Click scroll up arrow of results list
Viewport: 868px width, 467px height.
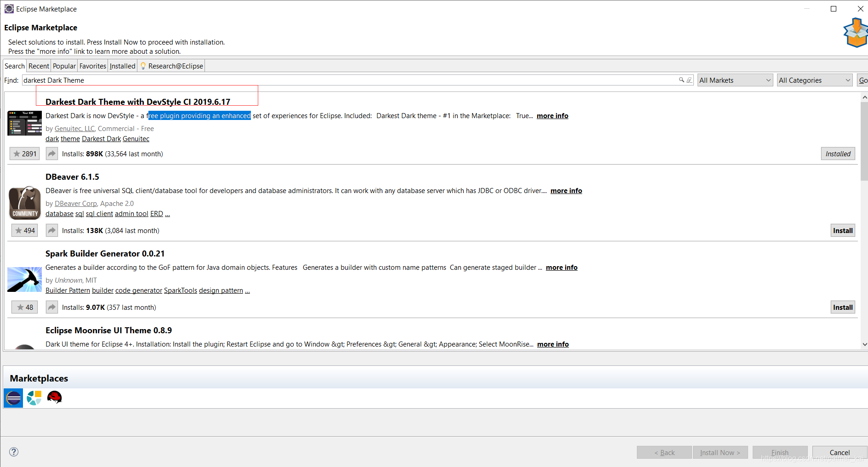click(864, 97)
